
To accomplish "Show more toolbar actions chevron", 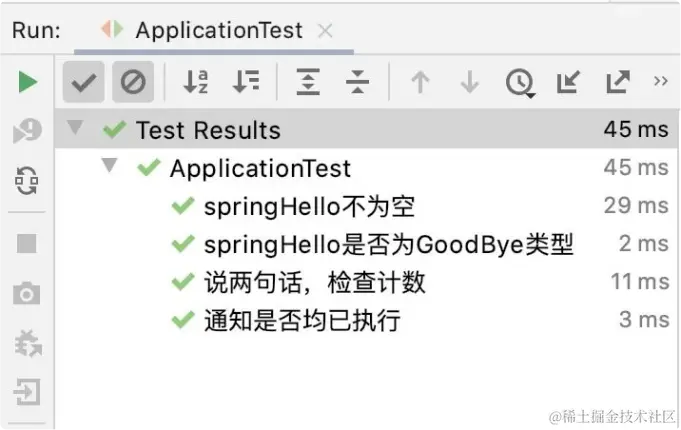I will click(x=660, y=82).
